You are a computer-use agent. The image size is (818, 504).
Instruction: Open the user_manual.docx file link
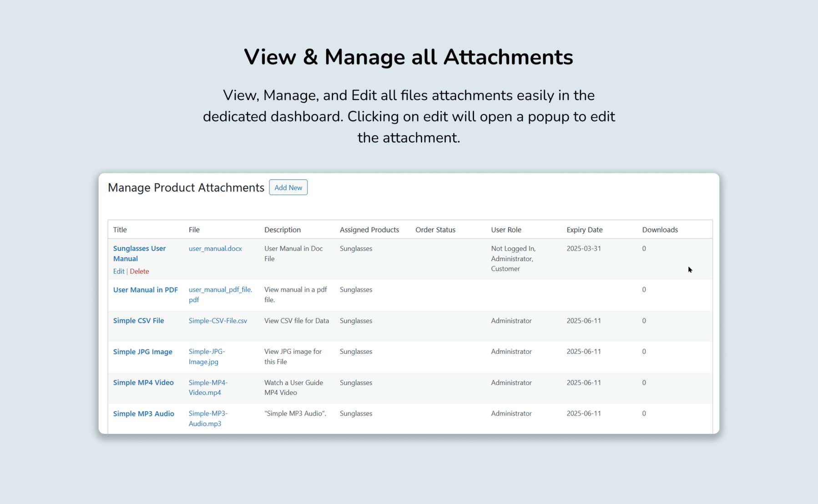click(215, 248)
